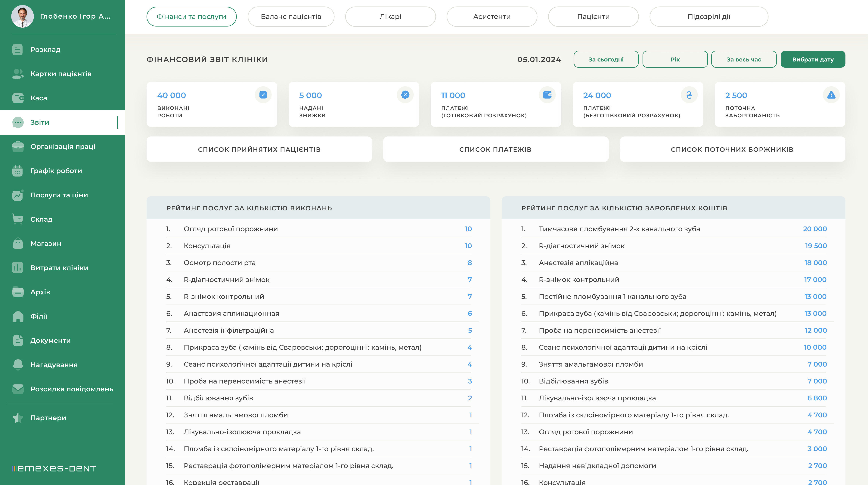The height and width of the screenshot is (485, 868).
Task: Open the Розклад schedule icon
Action: coord(17,50)
